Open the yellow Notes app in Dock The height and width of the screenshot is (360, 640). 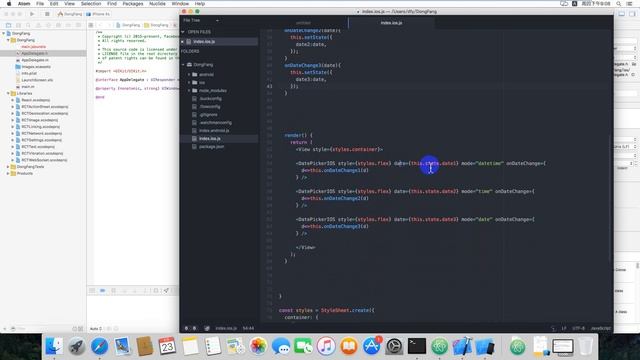click(x=190, y=347)
